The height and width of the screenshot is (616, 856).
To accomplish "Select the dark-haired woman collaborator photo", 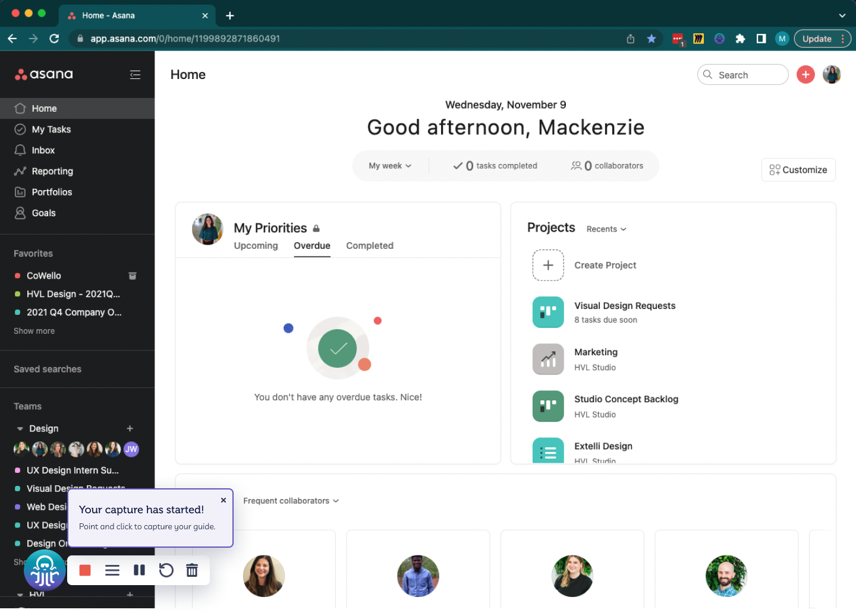I will (x=264, y=576).
